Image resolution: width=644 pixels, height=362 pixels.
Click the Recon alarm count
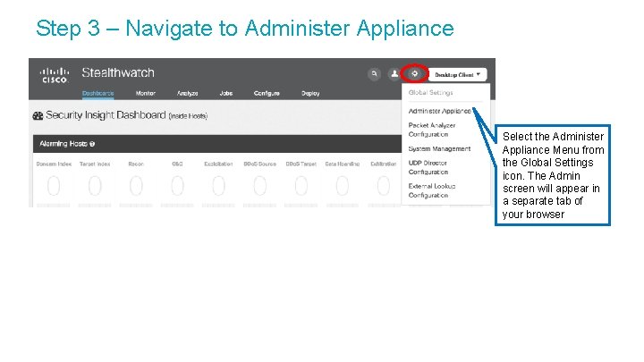coord(136,186)
